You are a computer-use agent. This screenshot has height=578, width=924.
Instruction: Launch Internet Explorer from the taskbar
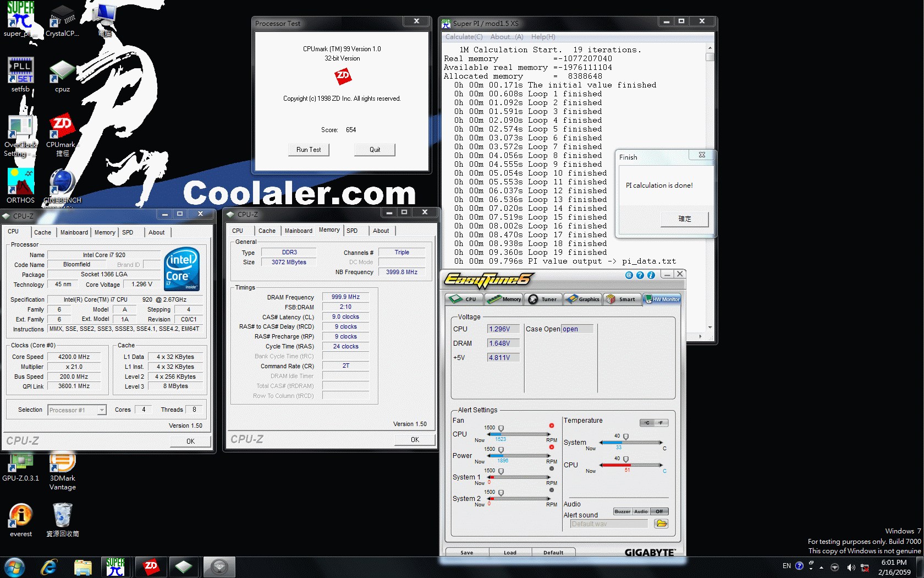[49, 566]
